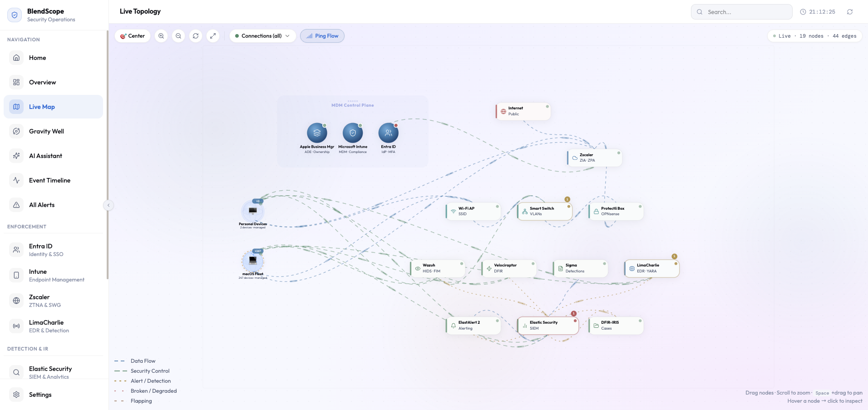Click the All Alerts triangle icon
Viewport: 868px width, 410px height.
tap(16, 205)
